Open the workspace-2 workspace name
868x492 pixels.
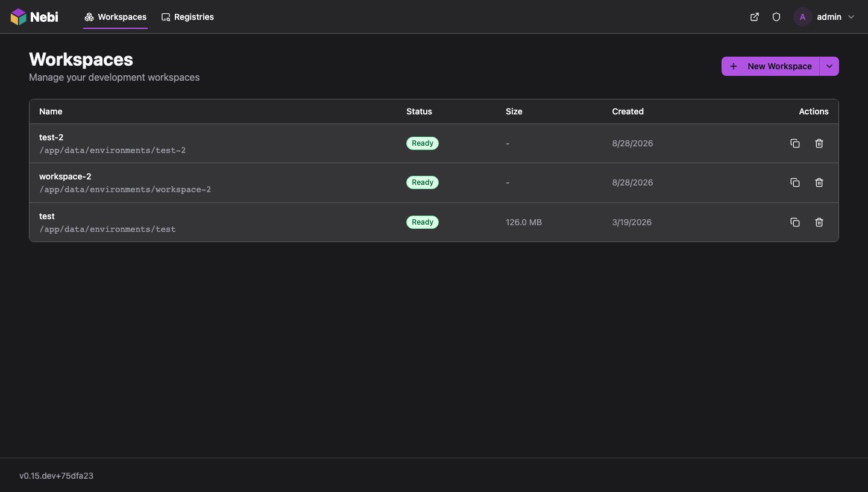[x=65, y=176]
